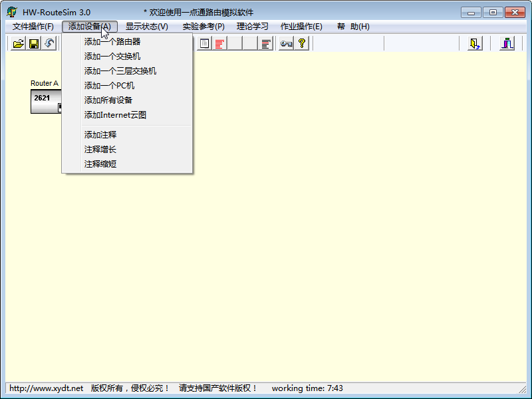Open the 理论学习 menu

point(253,27)
